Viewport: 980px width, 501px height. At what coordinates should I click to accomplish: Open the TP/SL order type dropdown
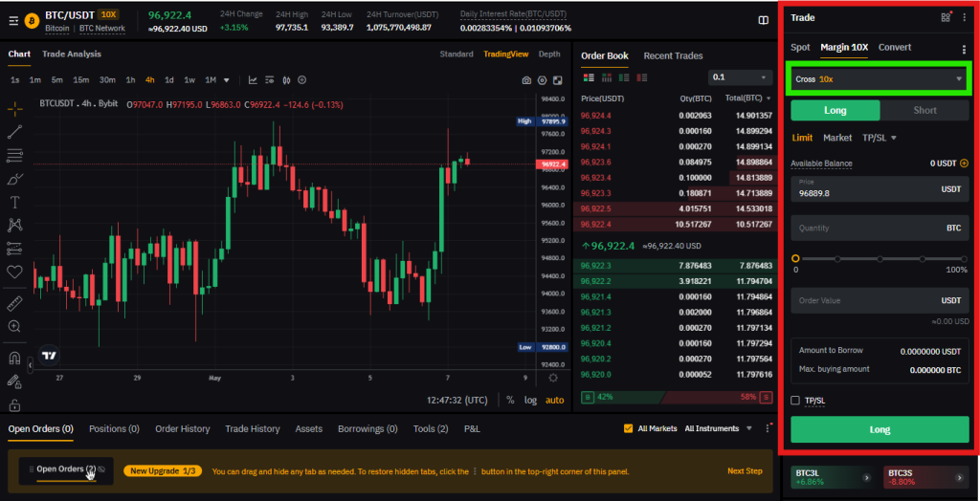coord(880,138)
